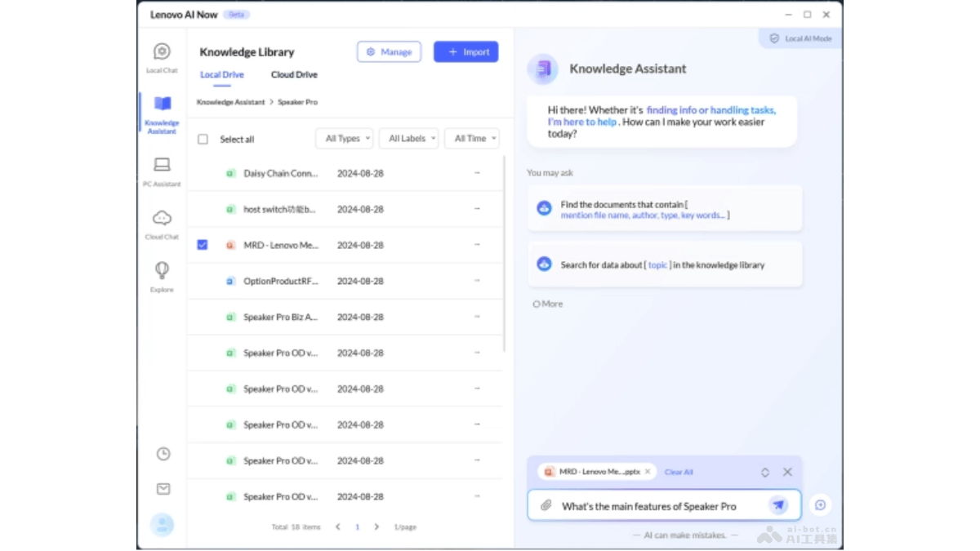Viewport: 980px width, 551px height.
Task: Check the Select all checkbox
Action: click(x=203, y=140)
